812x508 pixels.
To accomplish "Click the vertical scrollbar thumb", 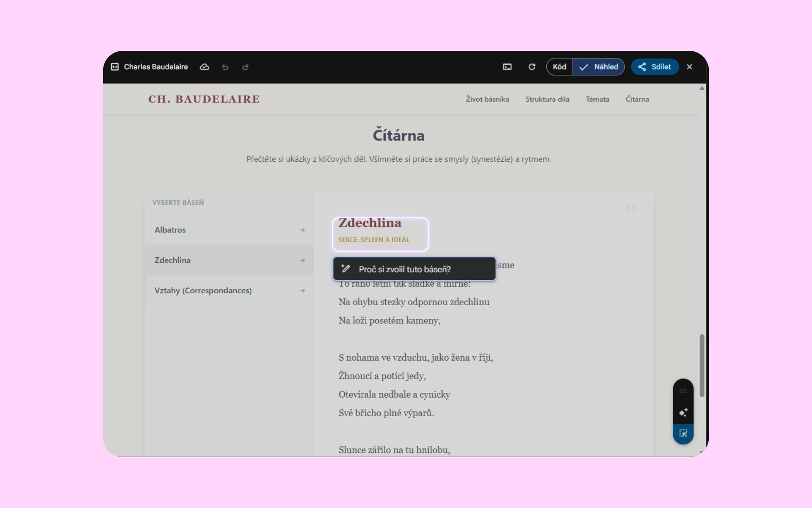I will (702, 365).
